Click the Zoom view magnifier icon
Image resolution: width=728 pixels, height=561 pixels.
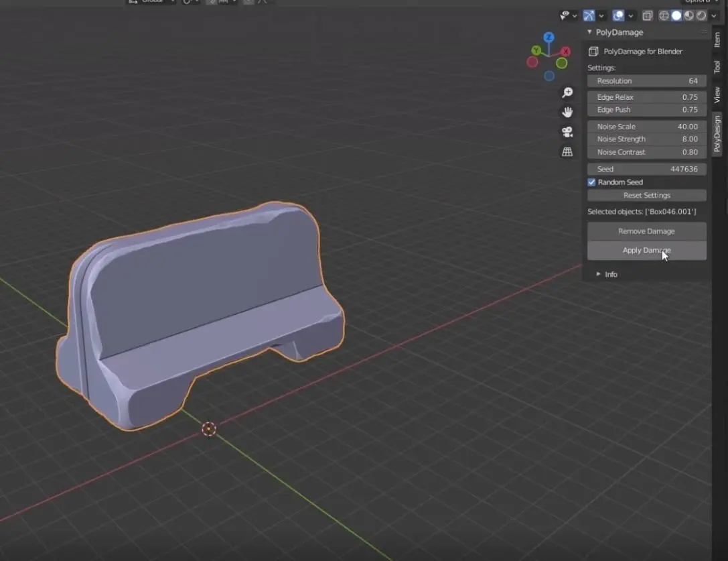point(567,92)
